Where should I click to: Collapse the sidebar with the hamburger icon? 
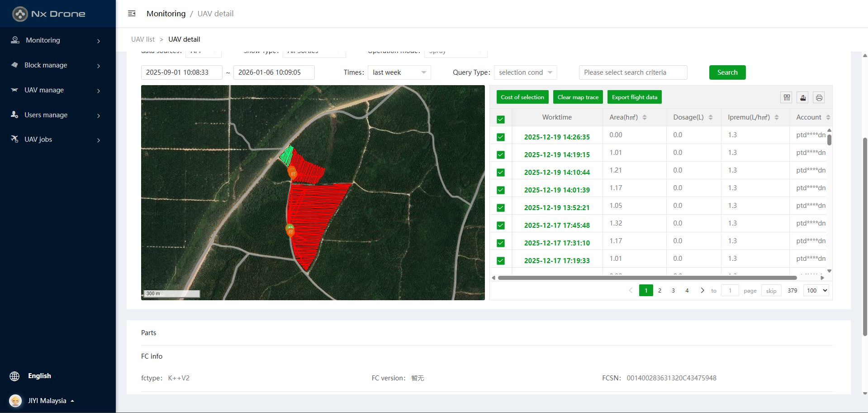(x=132, y=14)
